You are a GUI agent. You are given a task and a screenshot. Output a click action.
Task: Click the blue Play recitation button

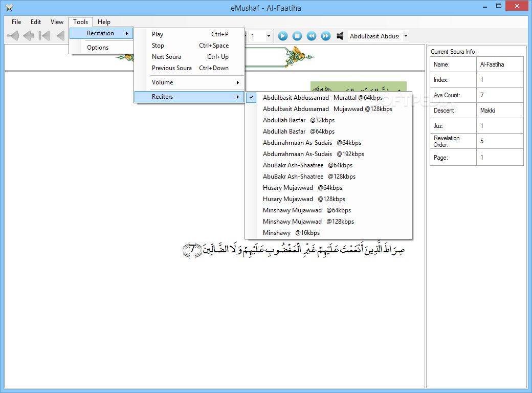282,36
